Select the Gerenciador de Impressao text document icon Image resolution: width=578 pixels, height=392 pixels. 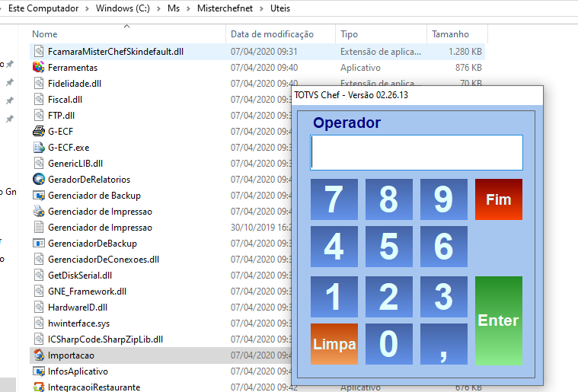click(x=39, y=228)
